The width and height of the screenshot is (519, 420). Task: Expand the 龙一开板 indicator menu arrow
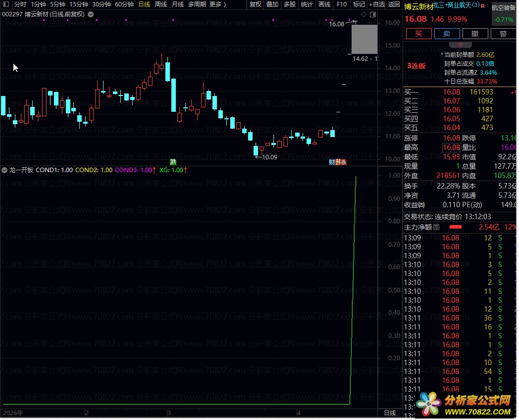[x=4, y=170]
